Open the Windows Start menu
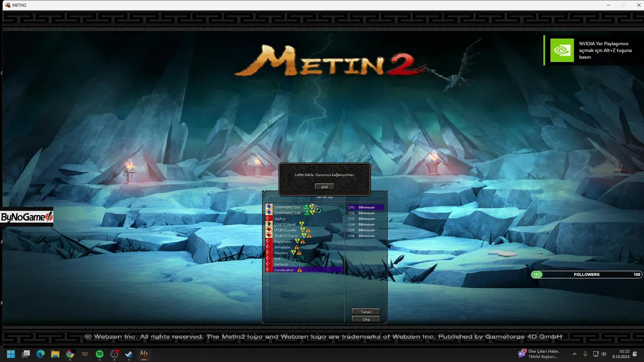This screenshot has width=644, height=362. [11, 354]
